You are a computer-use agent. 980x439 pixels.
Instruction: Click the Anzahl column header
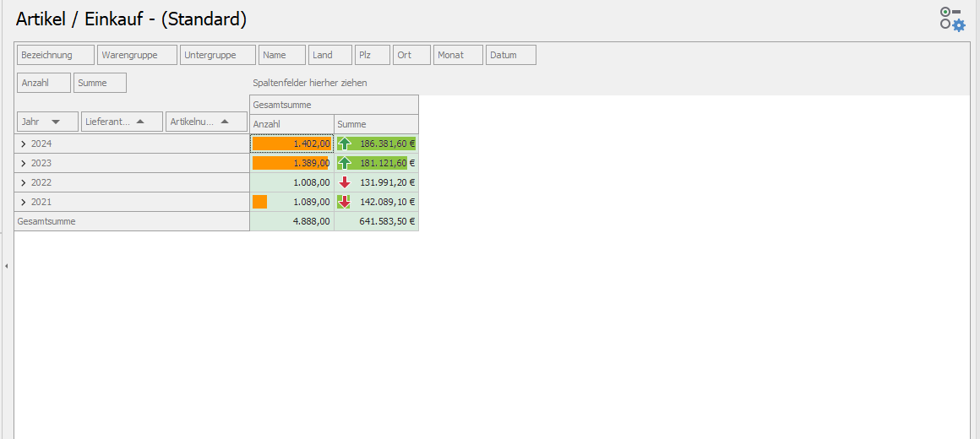(x=291, y=124)
